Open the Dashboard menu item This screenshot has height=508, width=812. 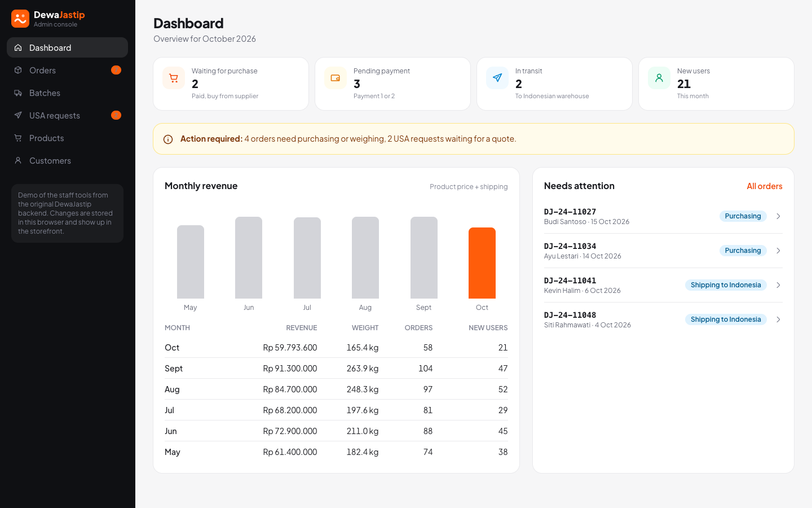(67, 47)
